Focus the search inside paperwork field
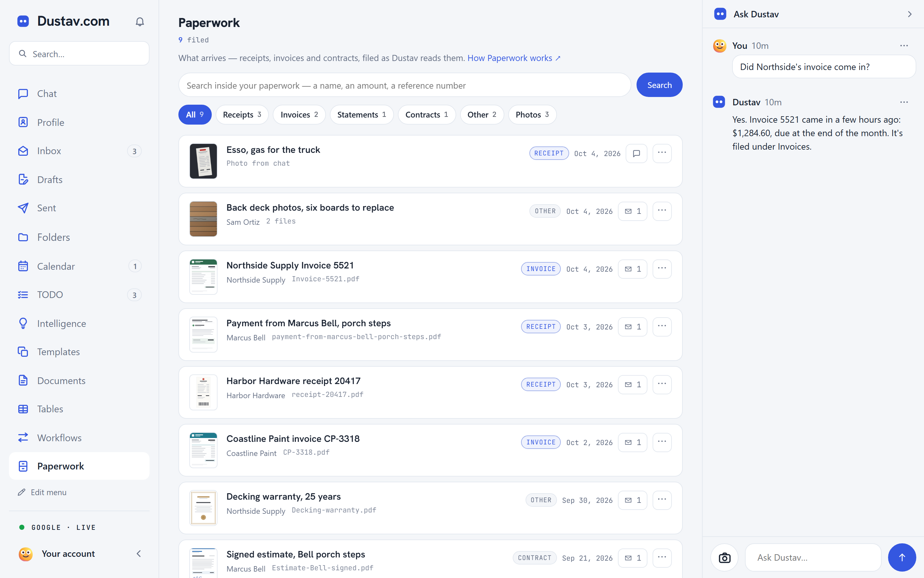This screenshot has height=578, width=924. [x=404, y=85]
